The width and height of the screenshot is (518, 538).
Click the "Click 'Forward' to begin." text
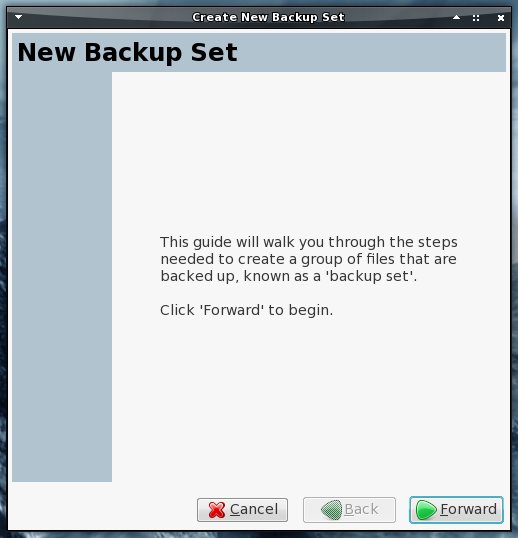pyautogui.click(x=246, y=310)
